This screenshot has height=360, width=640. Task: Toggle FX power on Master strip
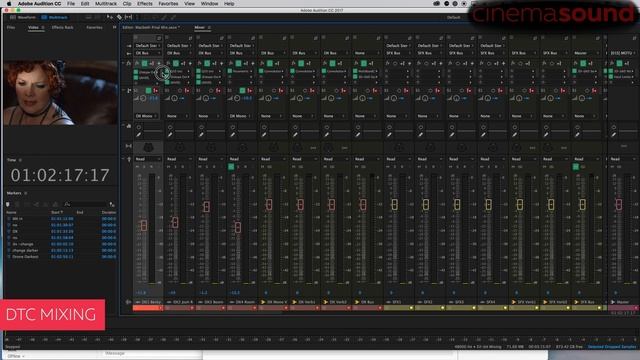pos(620,63)
